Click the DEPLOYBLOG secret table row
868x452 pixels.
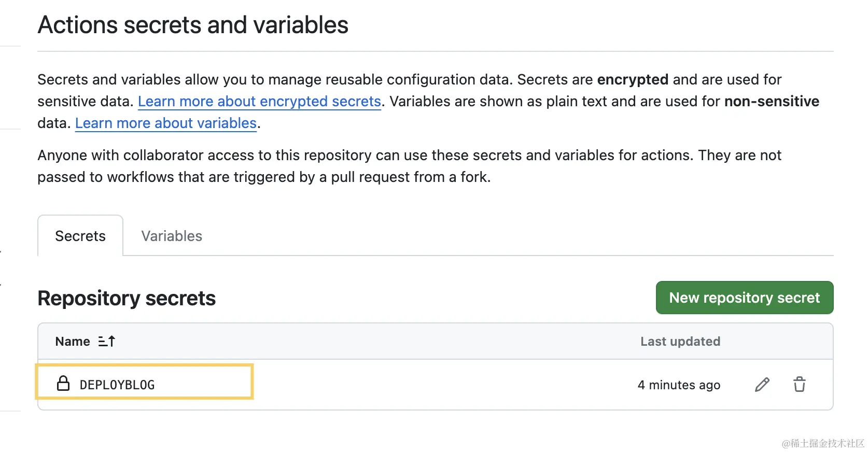(x=436, y=385)
